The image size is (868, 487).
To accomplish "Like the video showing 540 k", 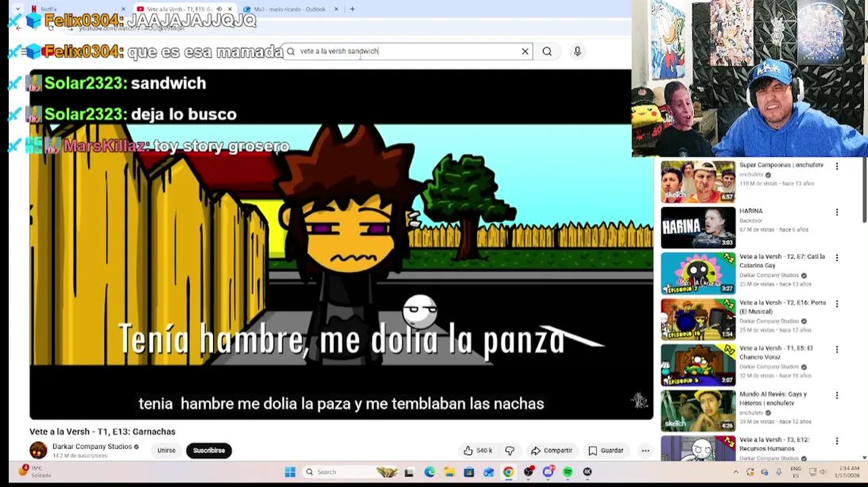I will coord(478,450).
